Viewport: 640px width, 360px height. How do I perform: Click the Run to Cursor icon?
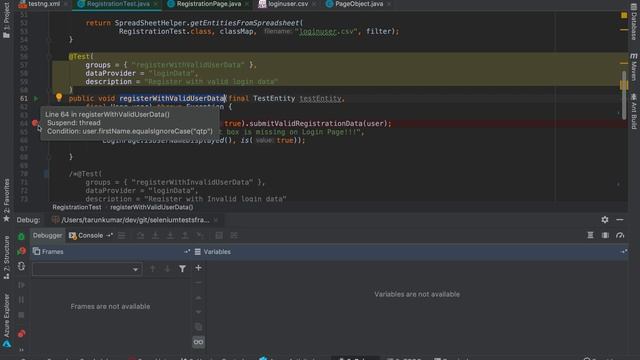(200, 236)
